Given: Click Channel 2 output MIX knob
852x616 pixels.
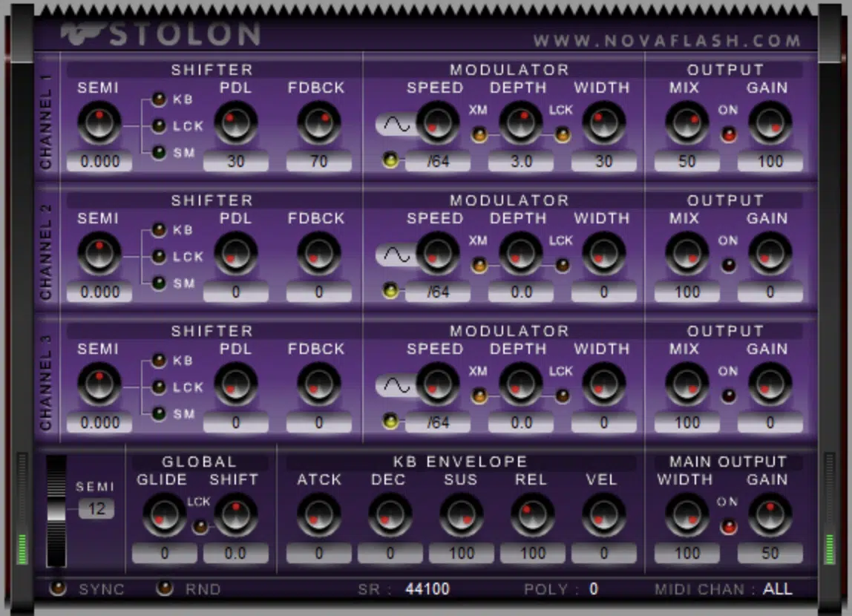Looking at the screenshot, I should tap(686, 254).
